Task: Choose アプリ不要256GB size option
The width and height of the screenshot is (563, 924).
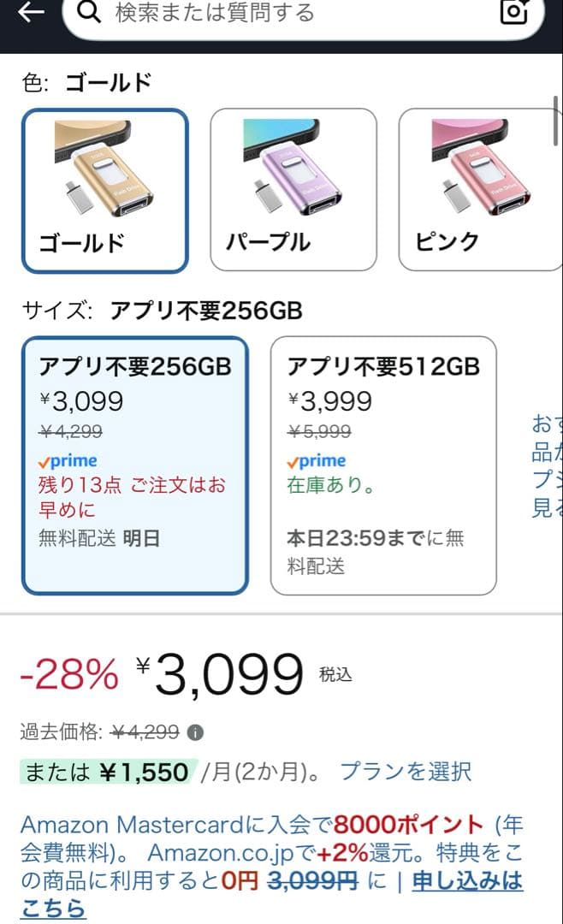Action: pos(134,465)
